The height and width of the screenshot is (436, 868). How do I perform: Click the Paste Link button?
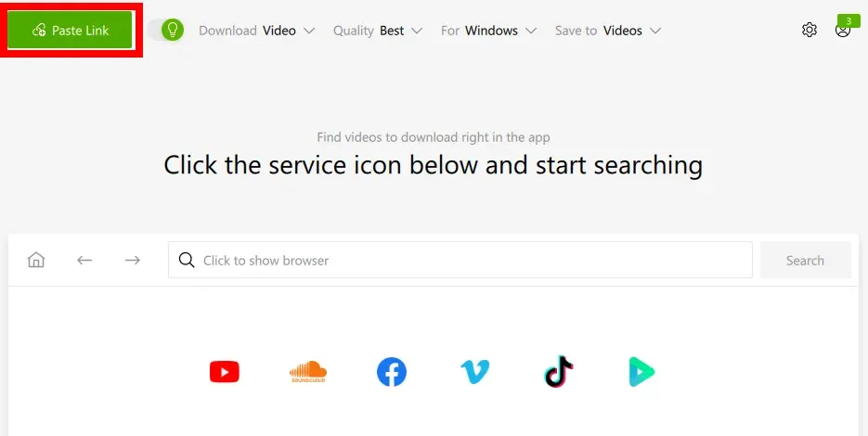point(70,30)
